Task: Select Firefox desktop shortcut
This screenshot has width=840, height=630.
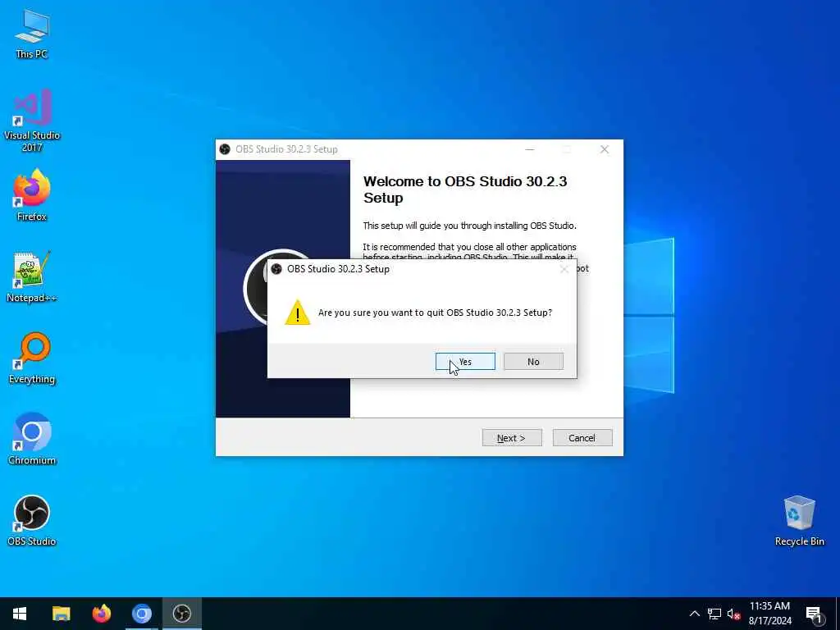Action: pos(32,195)
